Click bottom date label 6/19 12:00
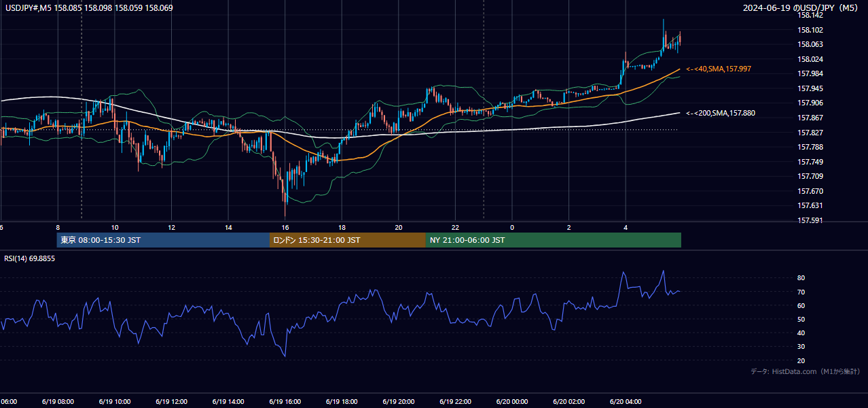The width and height of the screenshot is (868, 408). [171, 401]
